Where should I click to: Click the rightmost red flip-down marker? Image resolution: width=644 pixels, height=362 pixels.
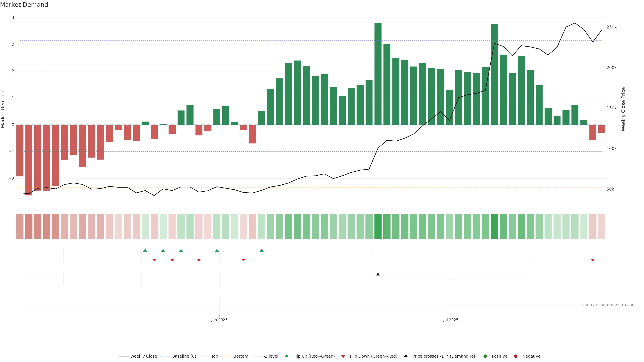593,260
